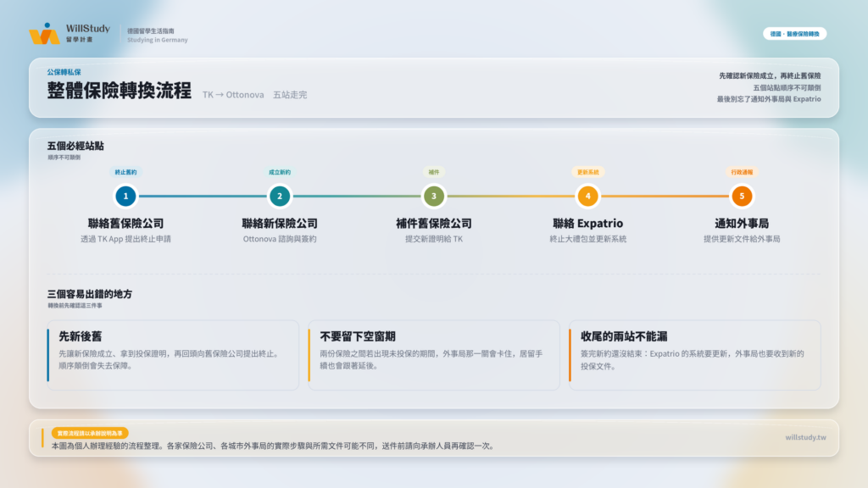868x488 pixels.
Task: Click the 實際流程請以承辦說明為準 badge
Action: click(90, 433)
